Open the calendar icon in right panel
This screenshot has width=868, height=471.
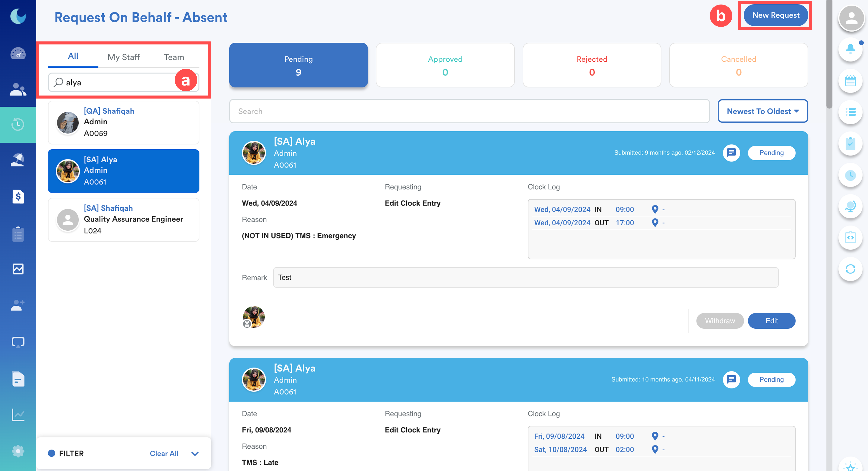point(850,81)
